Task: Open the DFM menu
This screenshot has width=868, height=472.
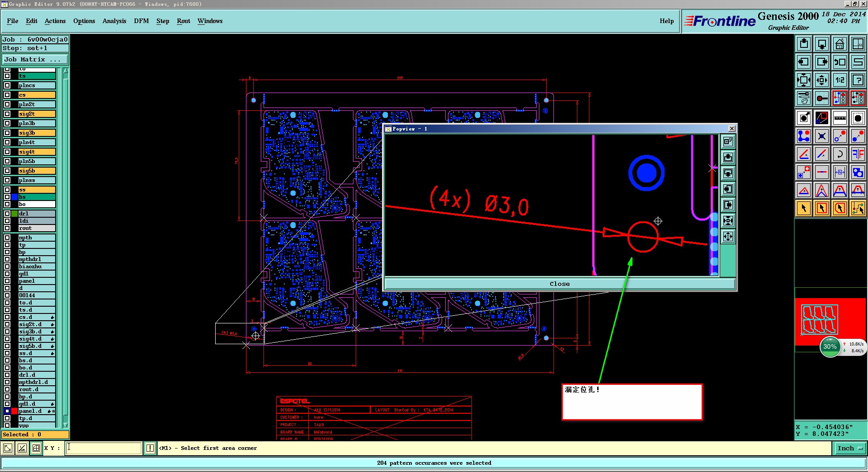Action: pos(142,21)
